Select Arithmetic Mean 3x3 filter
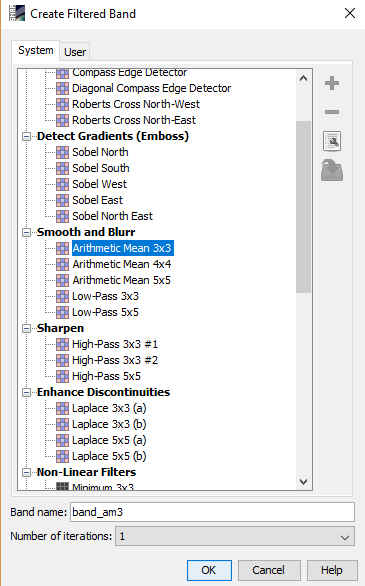The width and height of the screenshot is (365, 586). [x=122, y=248]
